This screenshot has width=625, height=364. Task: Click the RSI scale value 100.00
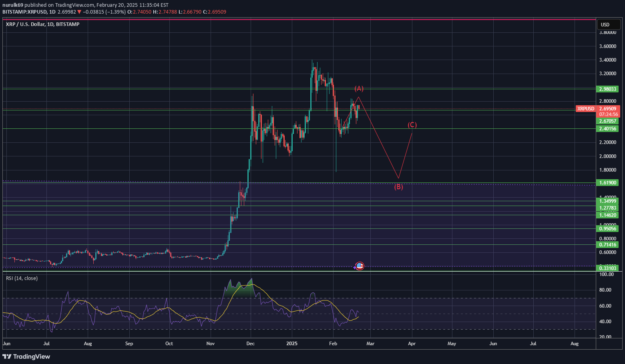[607, 274]
